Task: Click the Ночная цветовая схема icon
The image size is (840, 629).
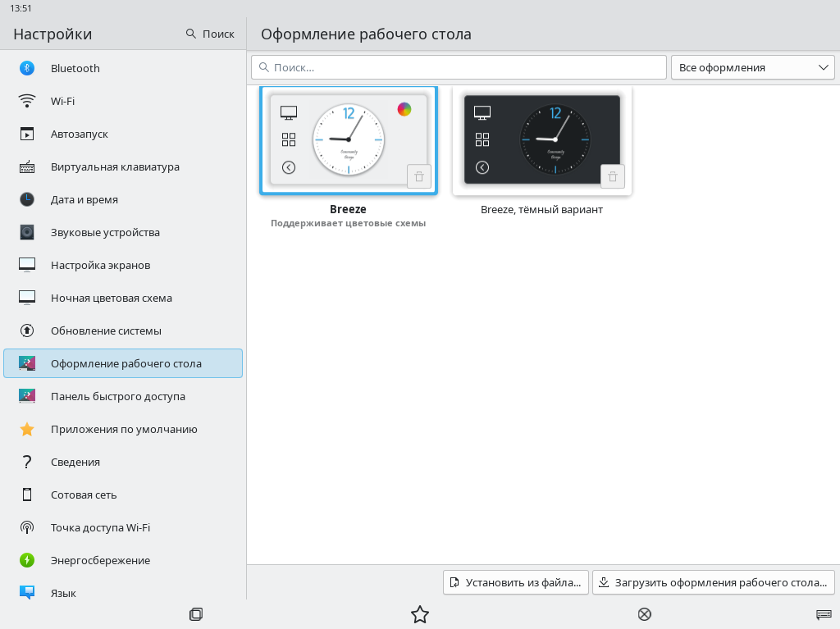Action: 27,298
